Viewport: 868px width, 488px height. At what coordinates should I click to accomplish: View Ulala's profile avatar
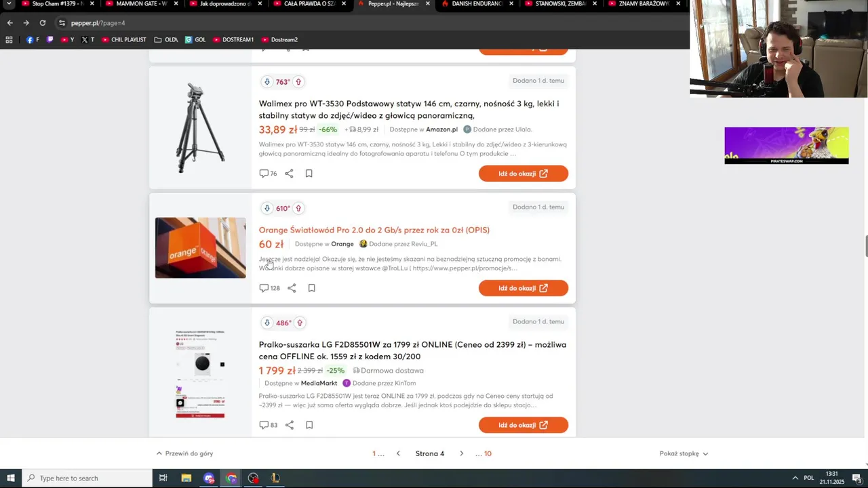(x=467, y=129)
